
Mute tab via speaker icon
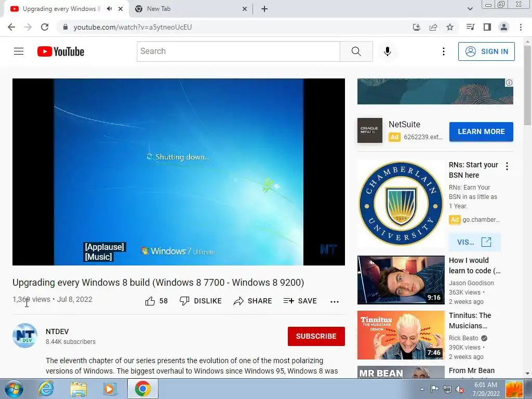109,9
